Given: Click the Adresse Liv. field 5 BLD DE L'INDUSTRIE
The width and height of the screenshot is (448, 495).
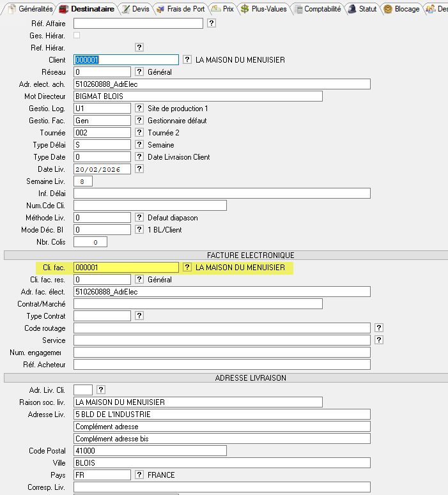Looking at the screenshot, I should (222, 414).
